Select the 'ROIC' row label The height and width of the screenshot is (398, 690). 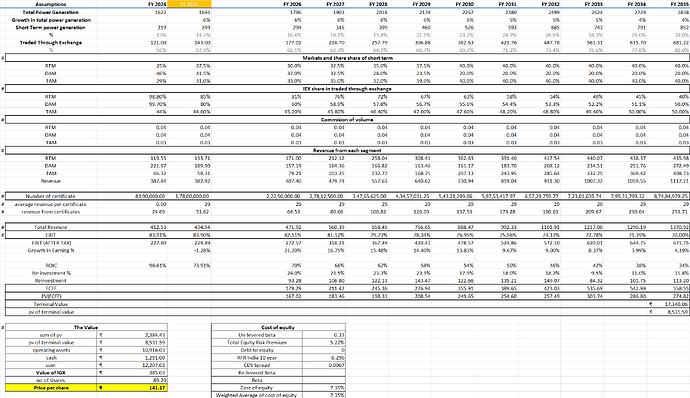(51, 265)
